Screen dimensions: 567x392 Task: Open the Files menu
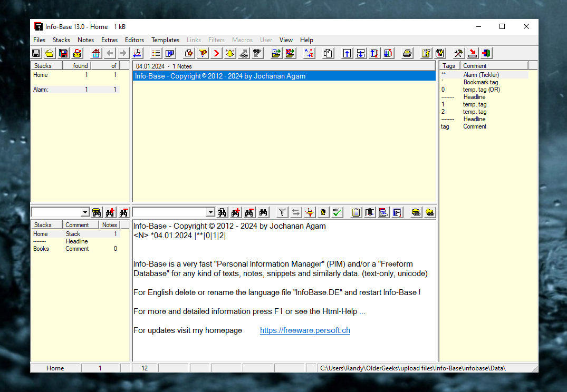pos(40,40)
